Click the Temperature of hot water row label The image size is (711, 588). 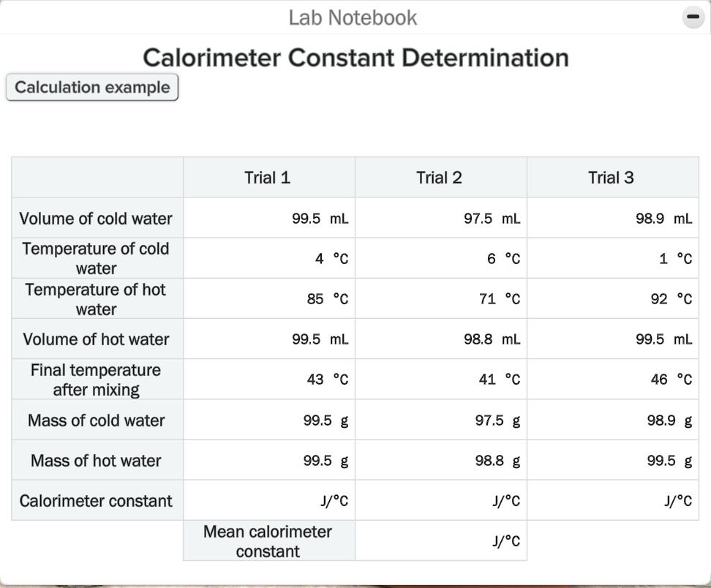pos(96,298)
